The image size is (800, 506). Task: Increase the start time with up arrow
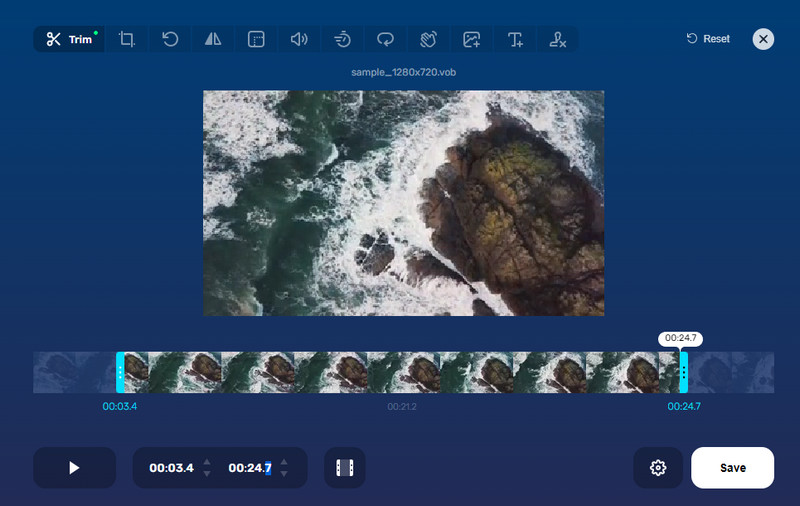(x=207, y=462)
